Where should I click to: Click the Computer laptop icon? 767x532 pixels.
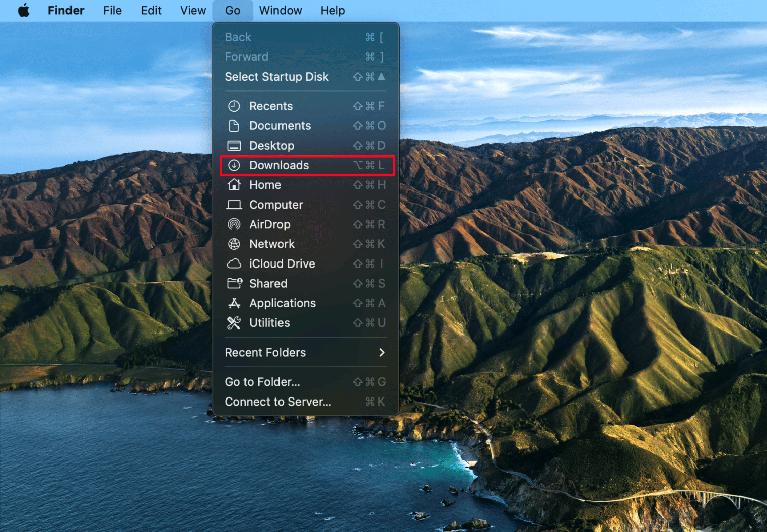[234, 205]
